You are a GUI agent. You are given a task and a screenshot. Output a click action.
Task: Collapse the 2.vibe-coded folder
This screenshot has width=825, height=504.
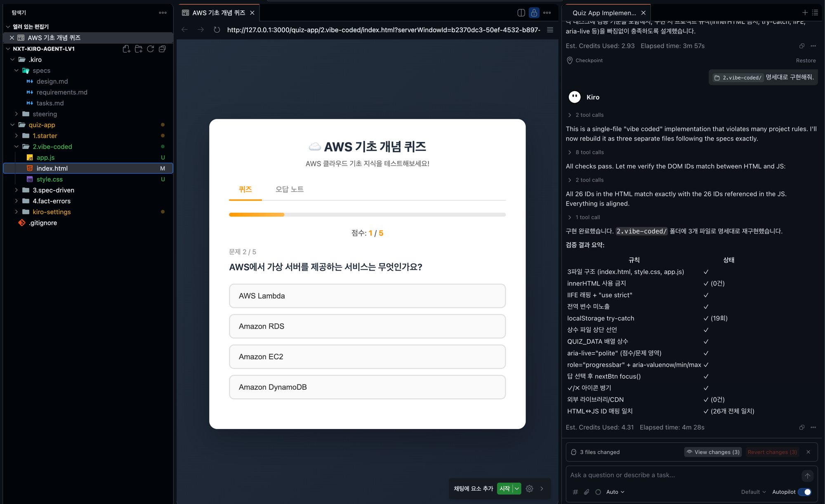point(52,146)
